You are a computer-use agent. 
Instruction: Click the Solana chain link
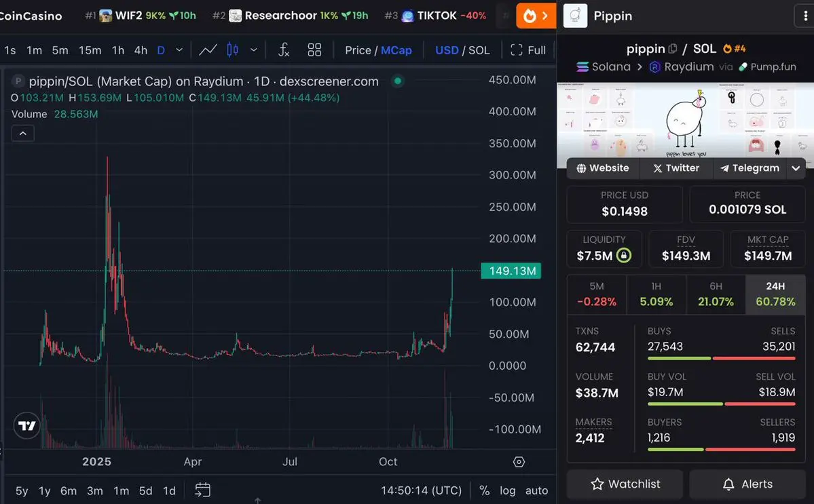click(x=604, y=67)
